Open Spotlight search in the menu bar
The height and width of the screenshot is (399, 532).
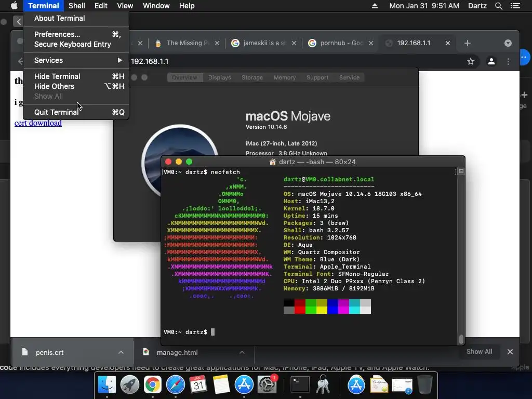pyautogui.click(x=498, y=6)
